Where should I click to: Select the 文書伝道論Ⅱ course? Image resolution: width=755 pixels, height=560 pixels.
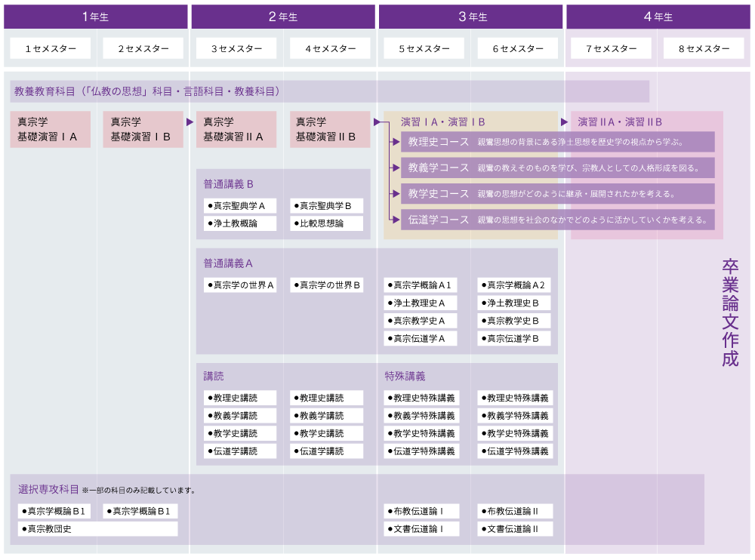tap(515, 529)
